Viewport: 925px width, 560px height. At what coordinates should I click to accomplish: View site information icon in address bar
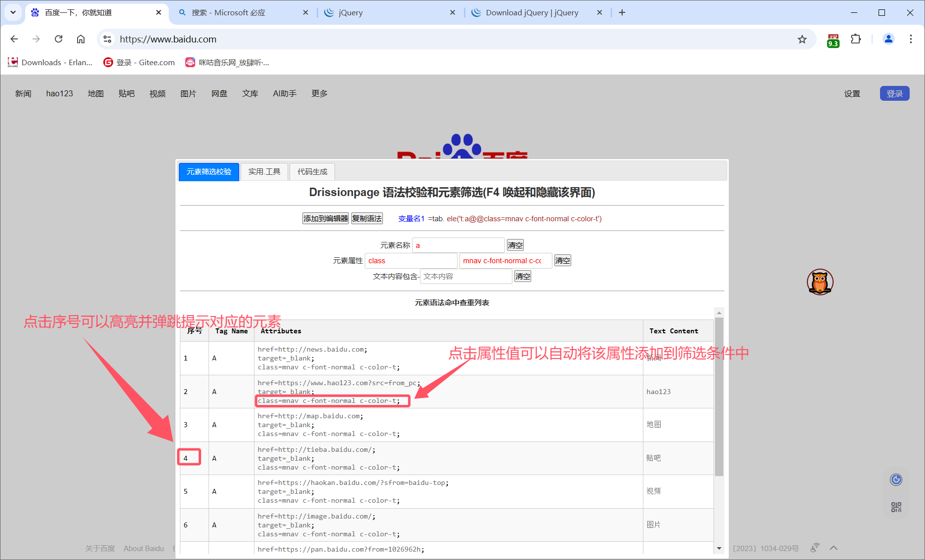click(x=107, y=39)
